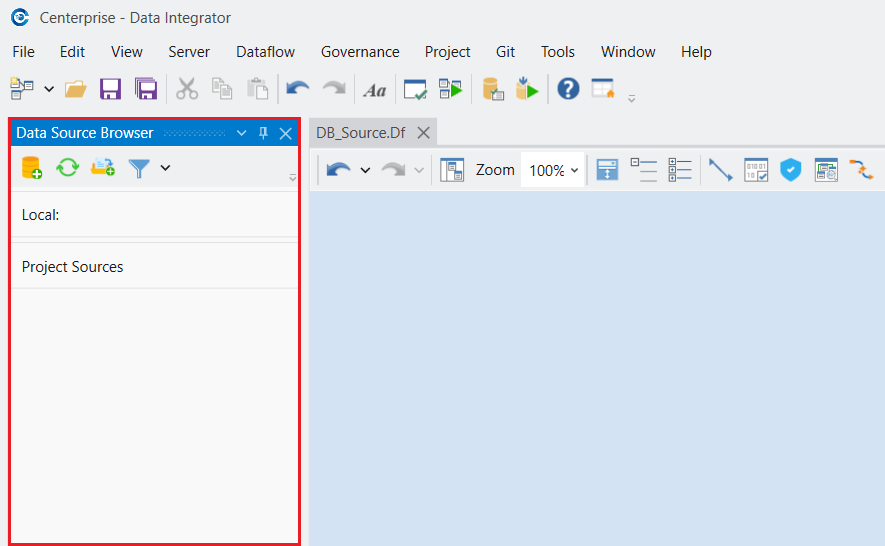The image size is (885, 546).
Task: Click the table home layout icon
Action: click(x=603, y=88)
